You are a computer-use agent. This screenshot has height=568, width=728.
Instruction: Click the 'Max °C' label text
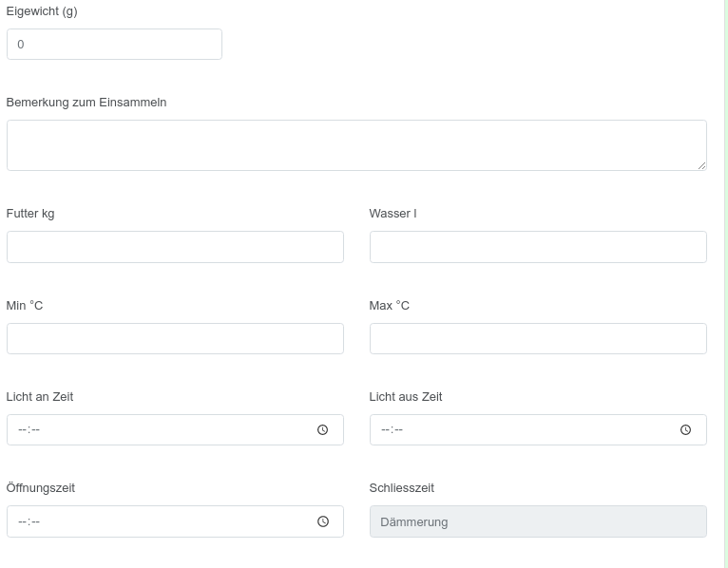(x=389, y=305)
